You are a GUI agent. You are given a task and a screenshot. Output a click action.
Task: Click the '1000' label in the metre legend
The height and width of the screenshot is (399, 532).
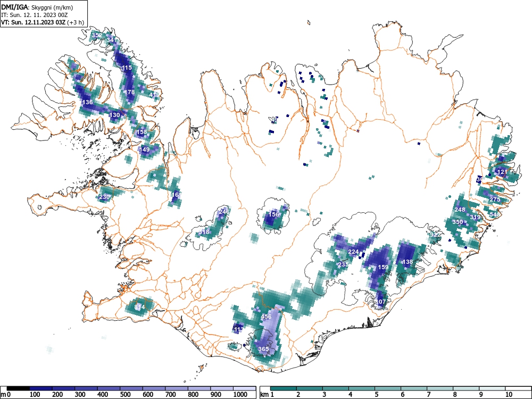pos(240,395)
